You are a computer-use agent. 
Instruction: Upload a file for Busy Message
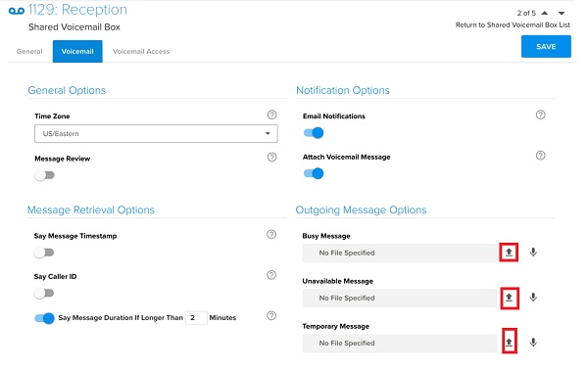(509, 253)
